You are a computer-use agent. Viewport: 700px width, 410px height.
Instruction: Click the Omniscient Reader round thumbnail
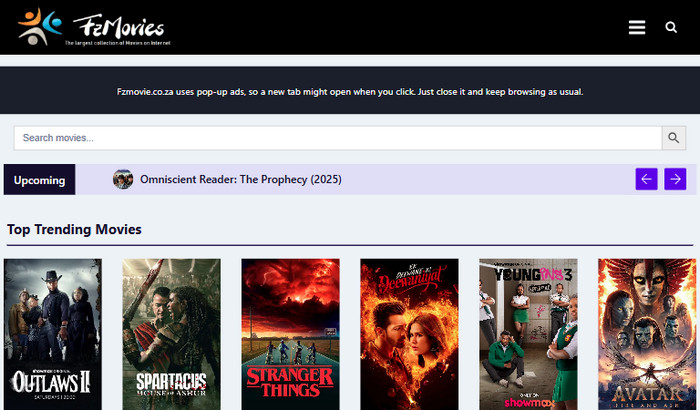tap(123, 179)
